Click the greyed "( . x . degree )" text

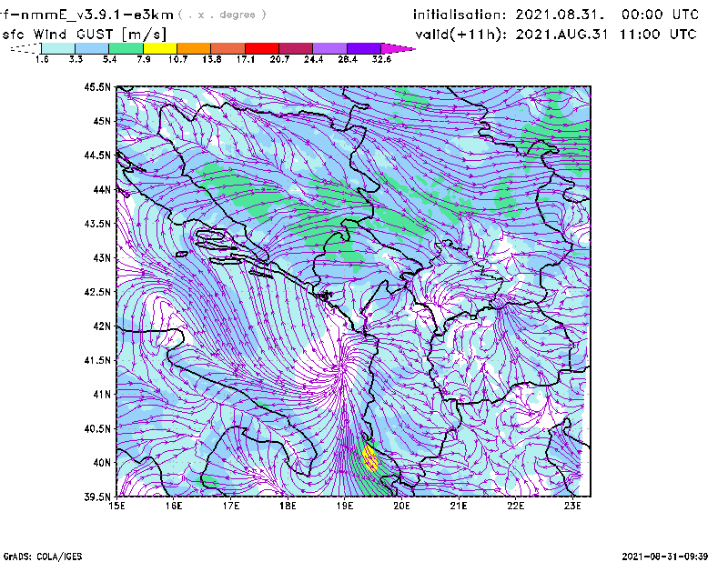point(222,15)
